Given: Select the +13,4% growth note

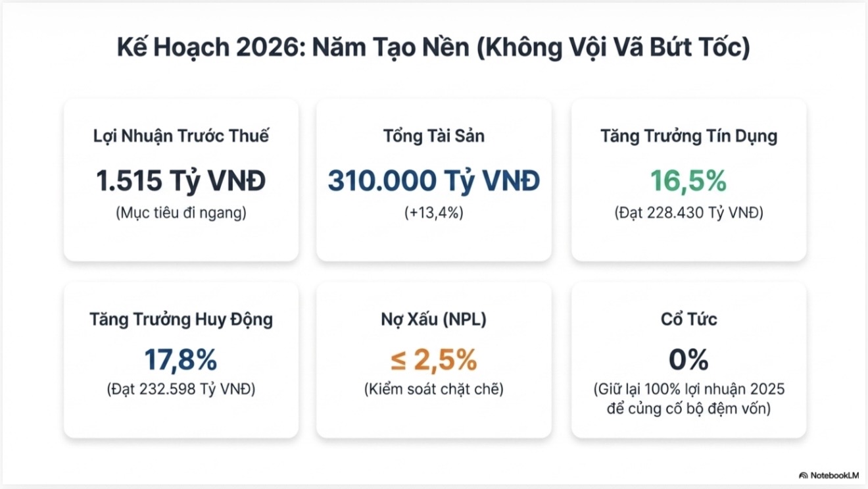Looking at the screenshot, I should pyautogui.click(x=434, y=213).
